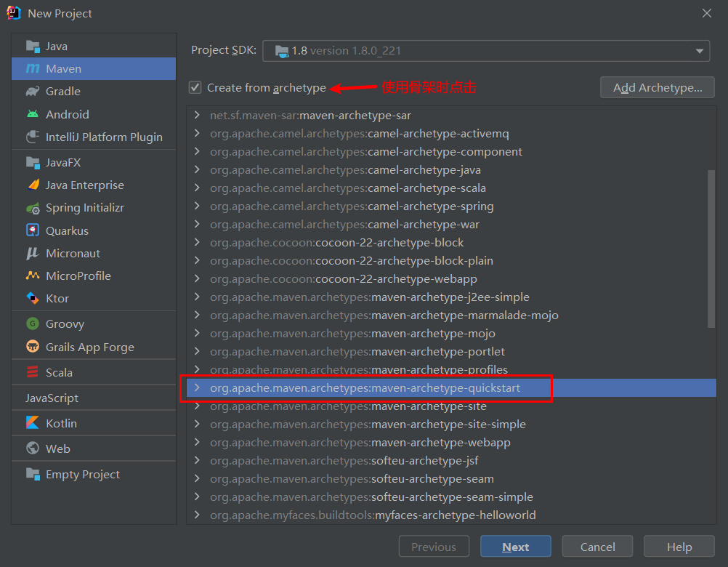Screen dimensions: 728x567
Task: Expand the softeu-archetype-jsf chevron
Action: [x=197, y=460]
